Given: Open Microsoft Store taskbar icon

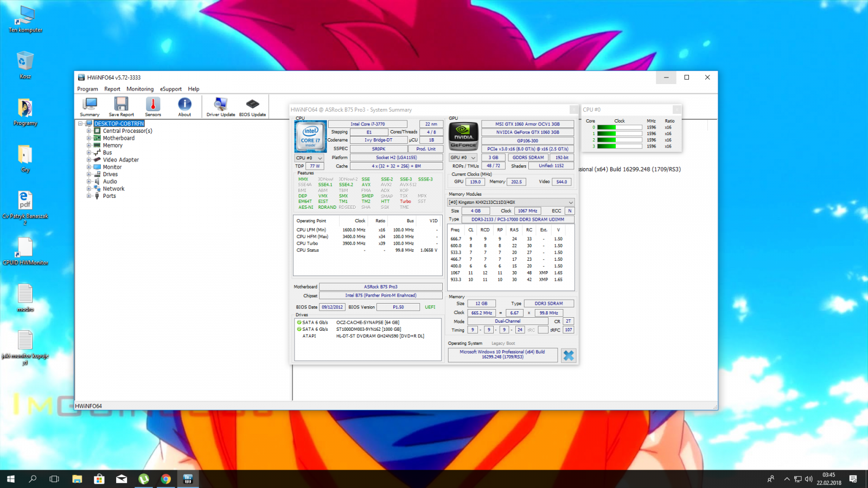Looking at the screenshot, I should click(99, 479).
